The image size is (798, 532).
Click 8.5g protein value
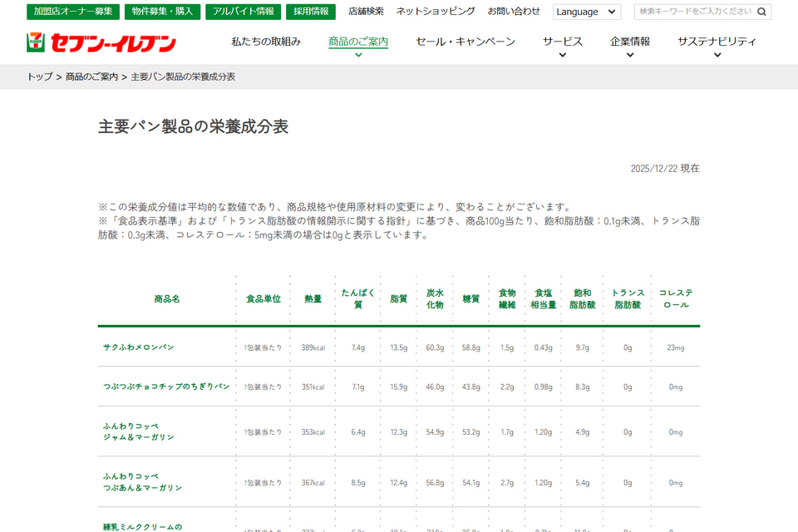click(x=358, y=483)
